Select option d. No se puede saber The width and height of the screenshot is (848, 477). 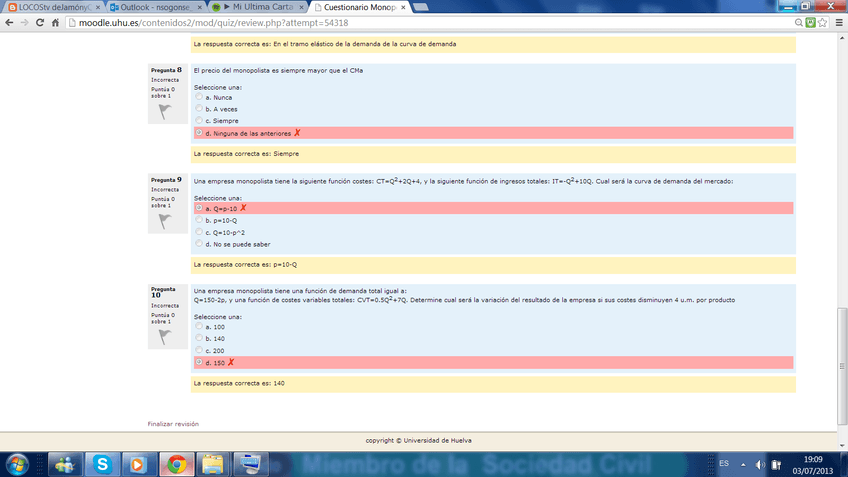point(199,243)
